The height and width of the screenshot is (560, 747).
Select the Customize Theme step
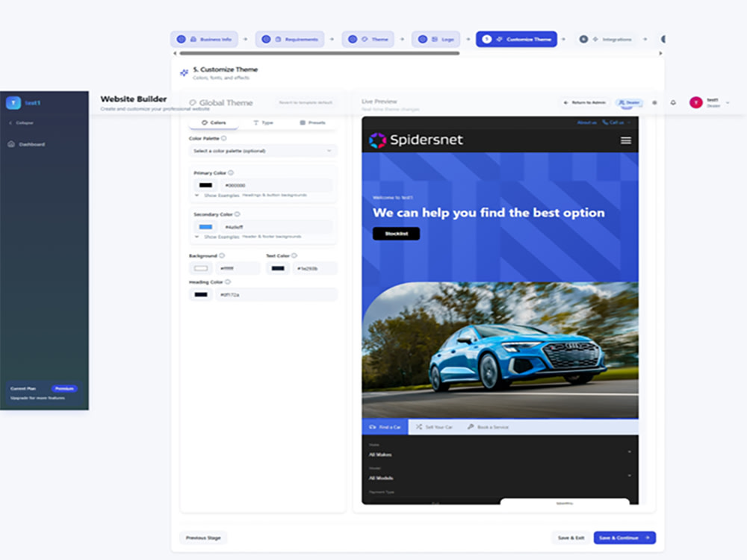point(516,39)
